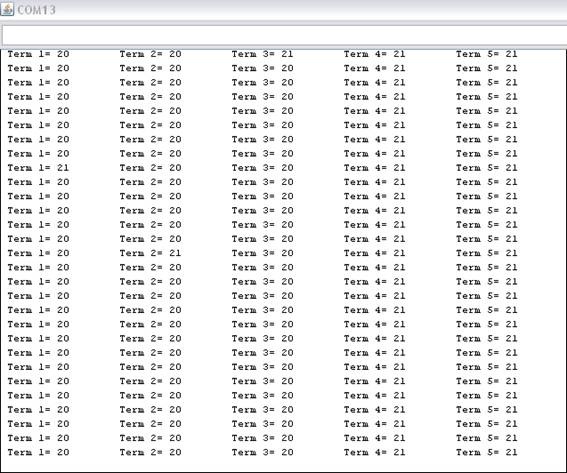This screenshot has height=473, width=567.
Task: Click Term 4= 21 in the last output row
Action: coord(375,452)
